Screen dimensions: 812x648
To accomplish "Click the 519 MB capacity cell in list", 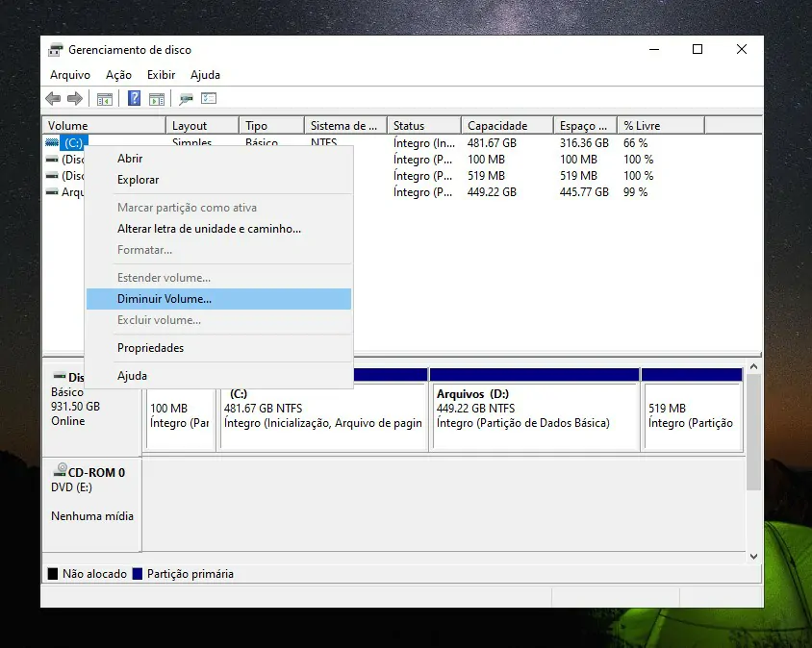I will pos(486,176).
